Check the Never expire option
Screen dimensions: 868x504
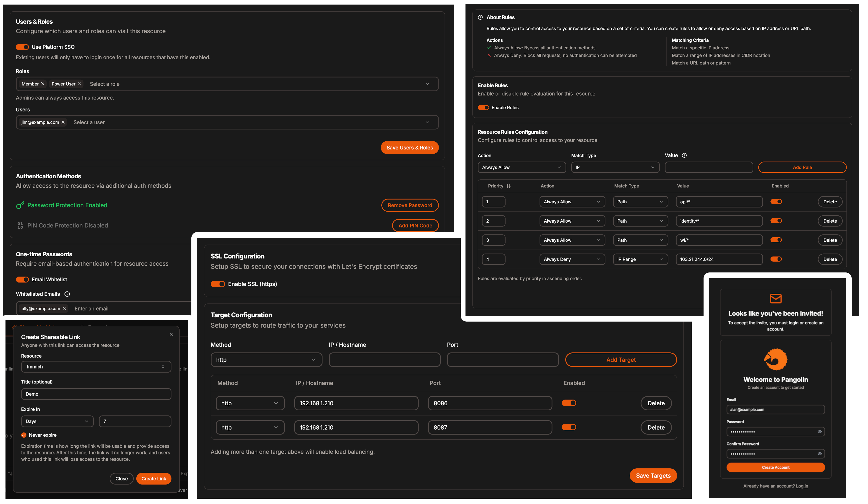tap(24, 435)
